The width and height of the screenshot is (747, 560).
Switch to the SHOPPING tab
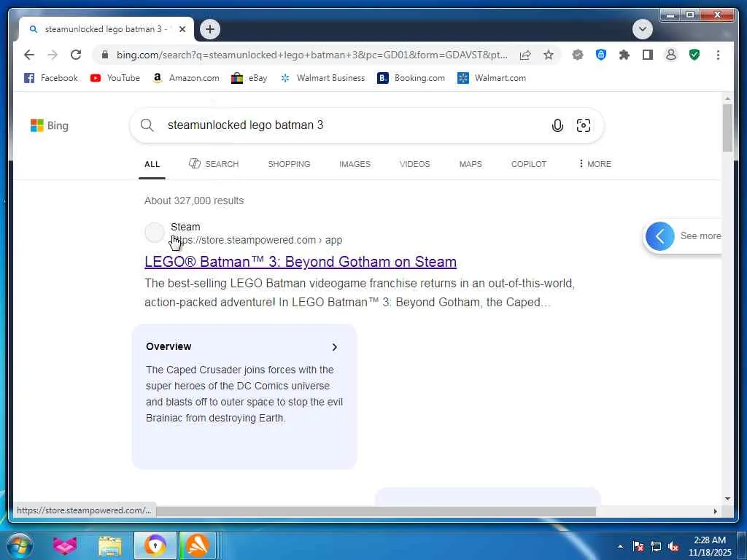(x=289, y=164)
